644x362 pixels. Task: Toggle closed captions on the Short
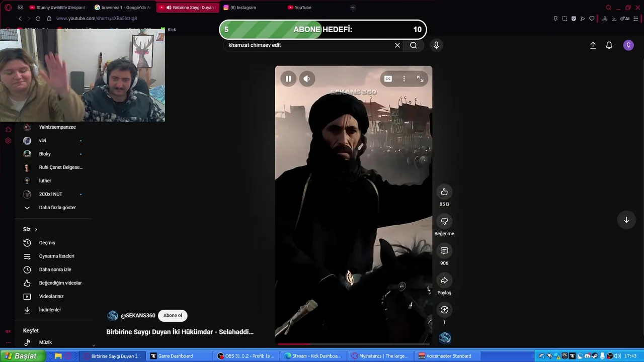pyautogui.click(x=388, y=79)
